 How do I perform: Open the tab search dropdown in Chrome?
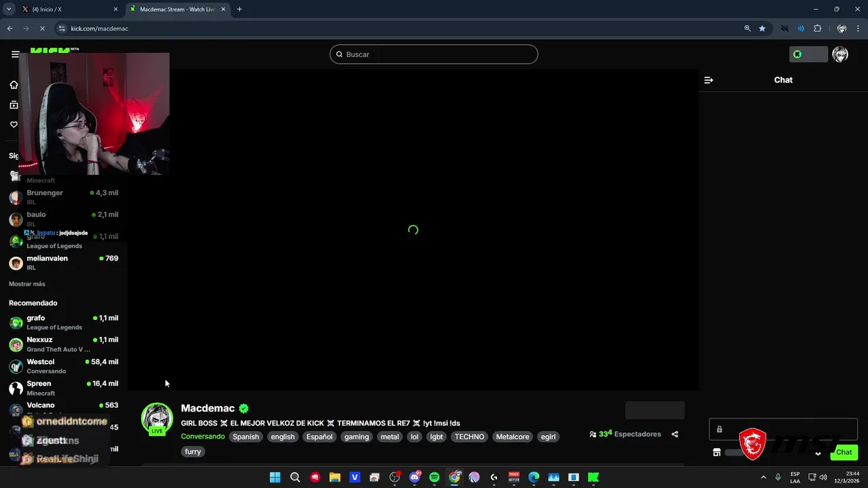pyautogui.click(x=9, y=9)
